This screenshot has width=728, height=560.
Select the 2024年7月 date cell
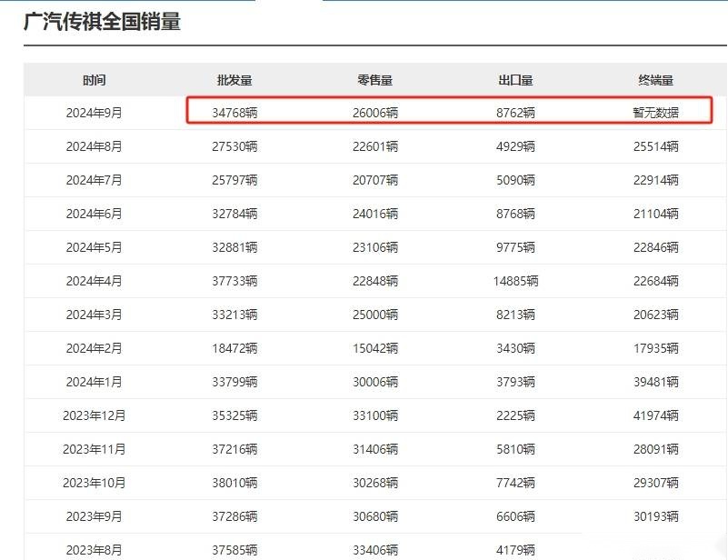(95, 180)
